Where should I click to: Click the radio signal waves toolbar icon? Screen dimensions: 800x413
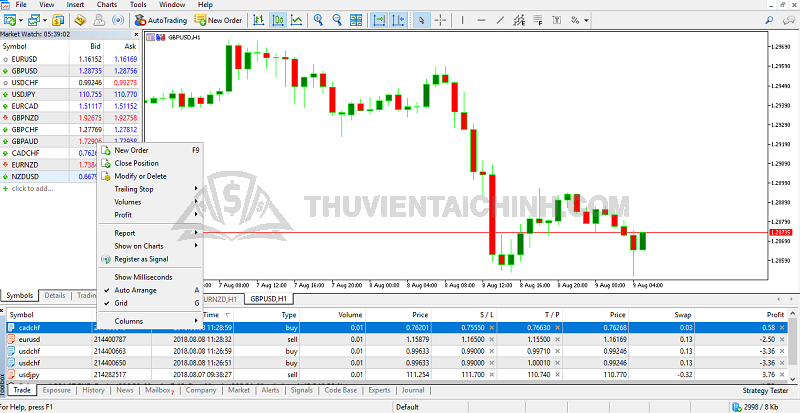pyautogui.click(x=118, y=20)
